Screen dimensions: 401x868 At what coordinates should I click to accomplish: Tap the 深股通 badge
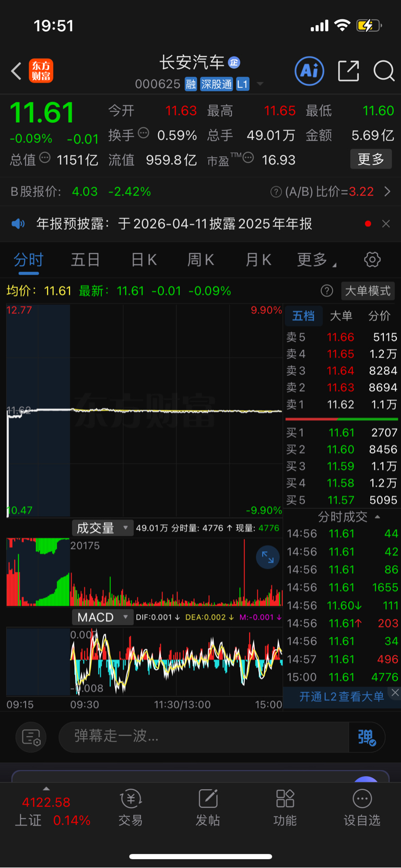[217, 84]
